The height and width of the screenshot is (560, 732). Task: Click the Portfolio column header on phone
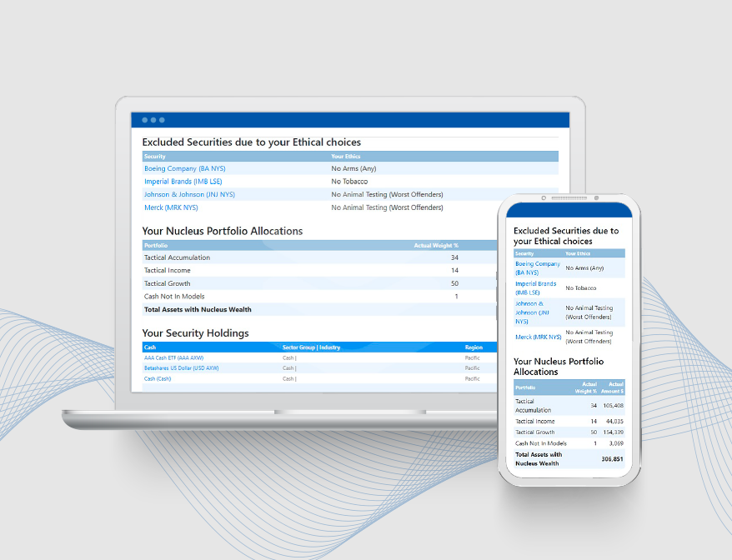point(525,387)
